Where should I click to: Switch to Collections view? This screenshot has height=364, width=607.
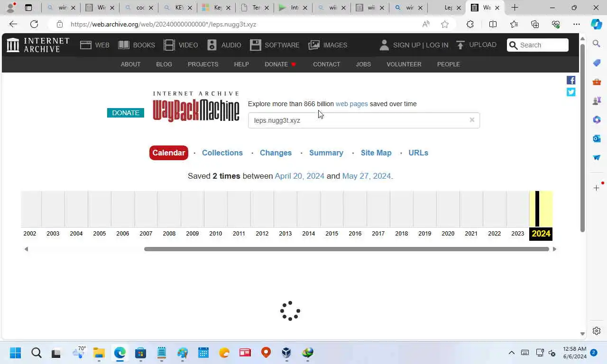coord(222,153)
